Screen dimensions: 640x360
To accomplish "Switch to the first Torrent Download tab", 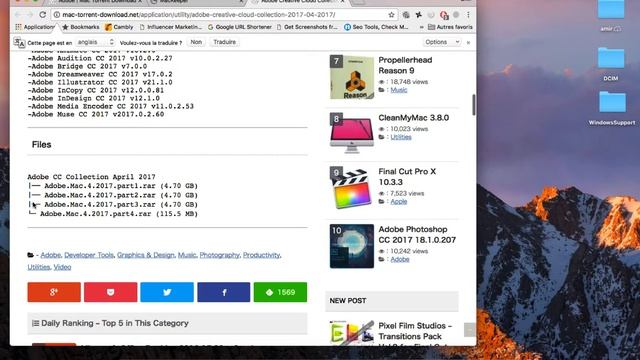I will (96, 2).
